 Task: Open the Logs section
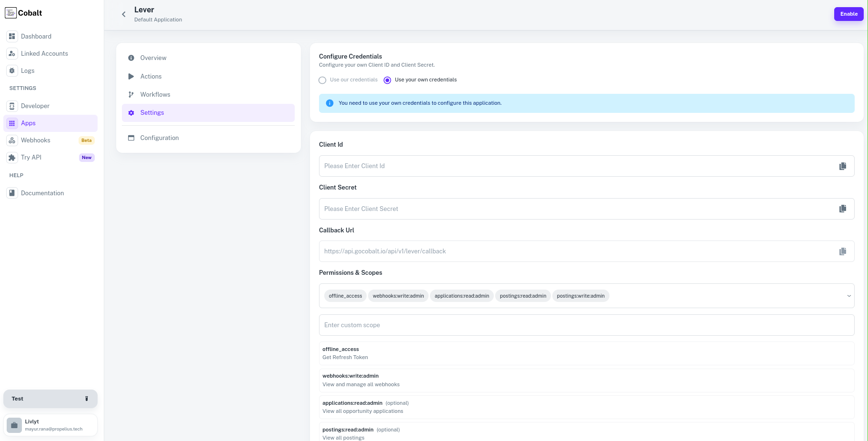coord(28,70)
